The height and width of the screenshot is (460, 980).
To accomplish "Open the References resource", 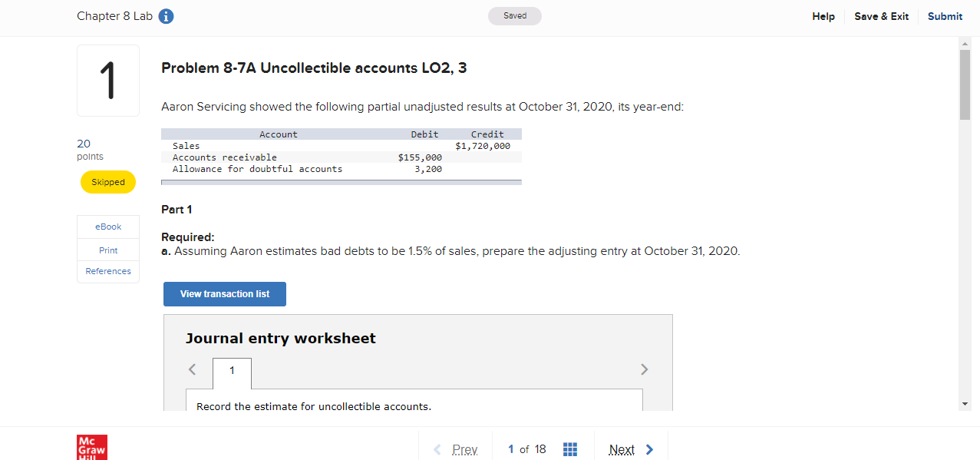I will click(x=107, y=270).
